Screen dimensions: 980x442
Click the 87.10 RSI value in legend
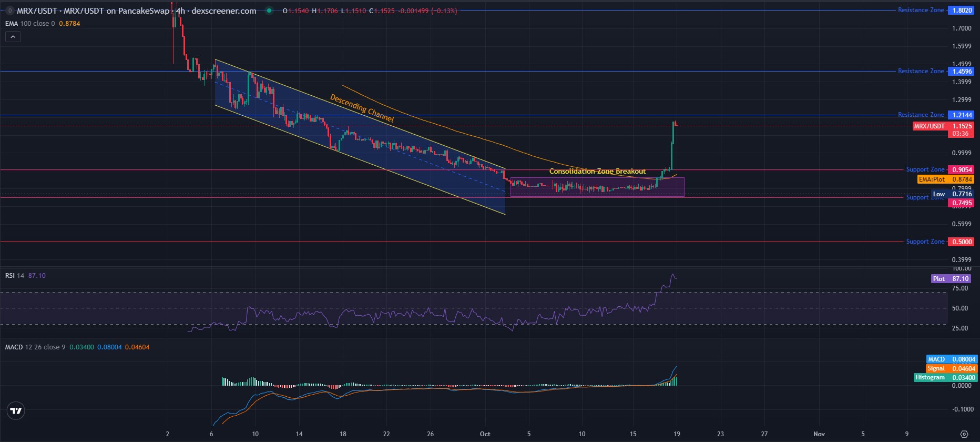pyautogui.click(x=37, y=276)
